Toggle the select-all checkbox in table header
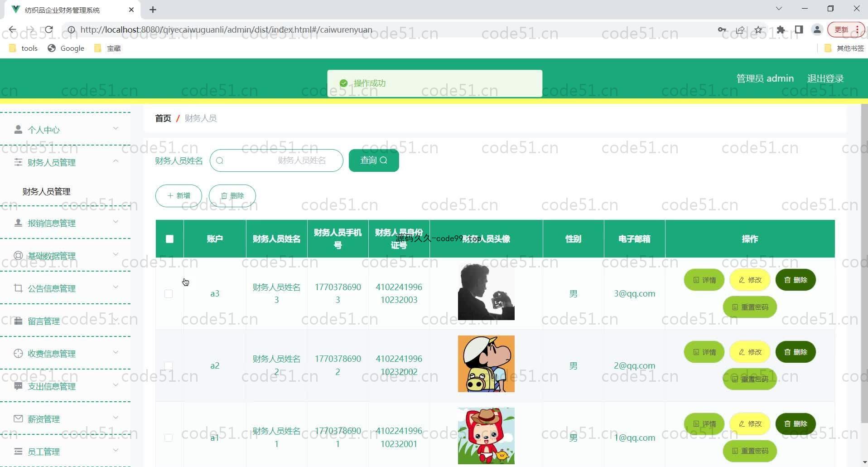The image size is (868, 467). pyautogui.click(x=169, y=239)
